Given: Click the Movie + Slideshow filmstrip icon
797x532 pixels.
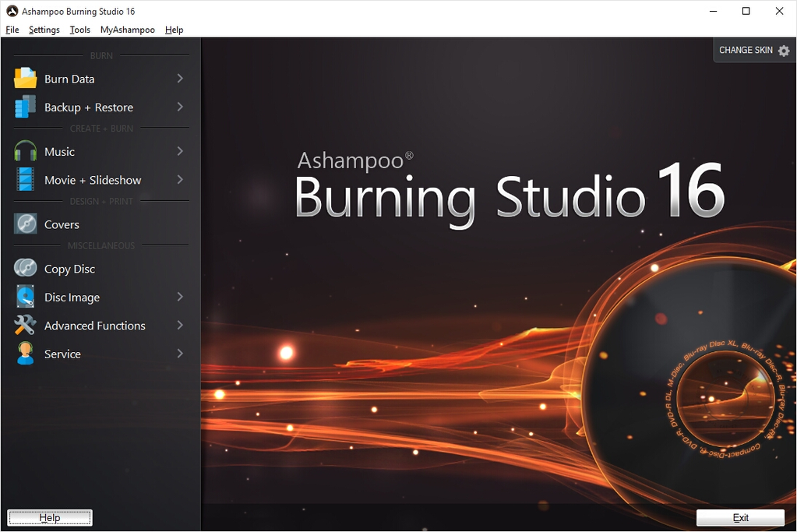Looking at the screenshot, I should tap(26, 179).
